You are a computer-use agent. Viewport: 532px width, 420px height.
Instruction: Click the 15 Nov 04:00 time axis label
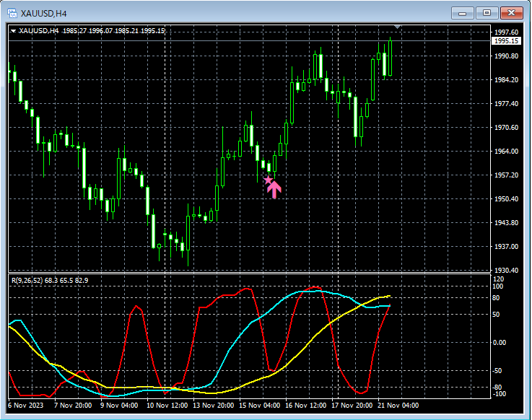(260, 406)
